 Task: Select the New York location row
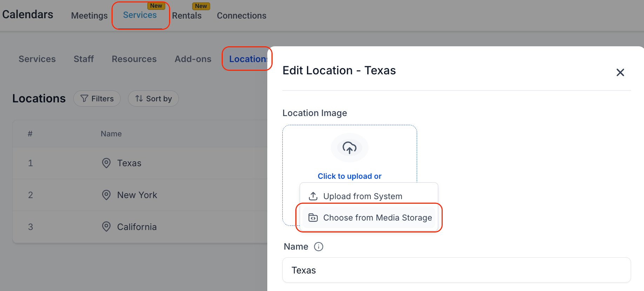tap(140, 195)
